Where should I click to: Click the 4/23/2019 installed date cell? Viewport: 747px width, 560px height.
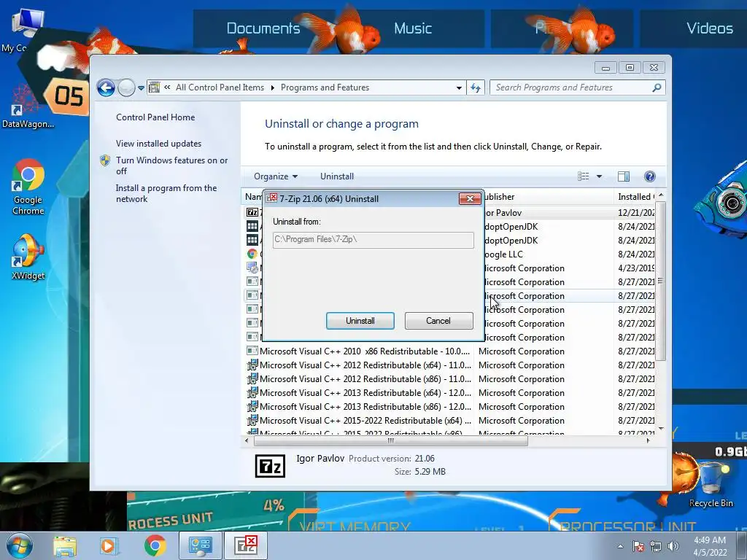pos(636,268)
